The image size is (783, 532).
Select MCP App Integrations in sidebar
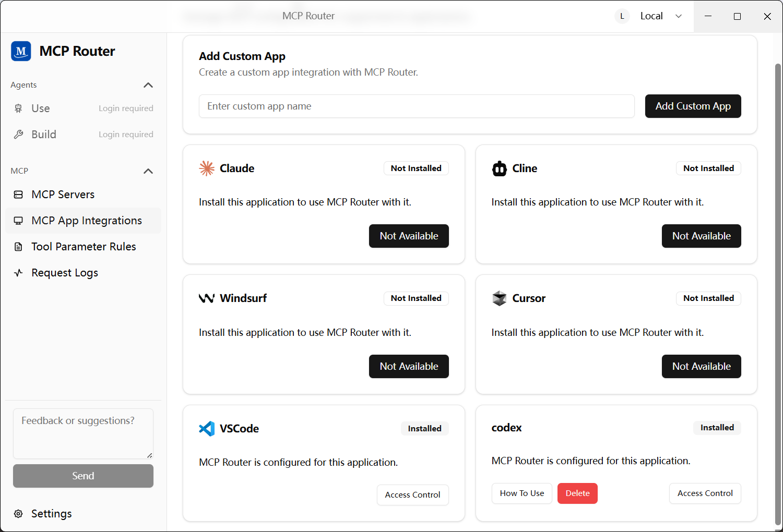pyautogui.click(x=84, y=221)
